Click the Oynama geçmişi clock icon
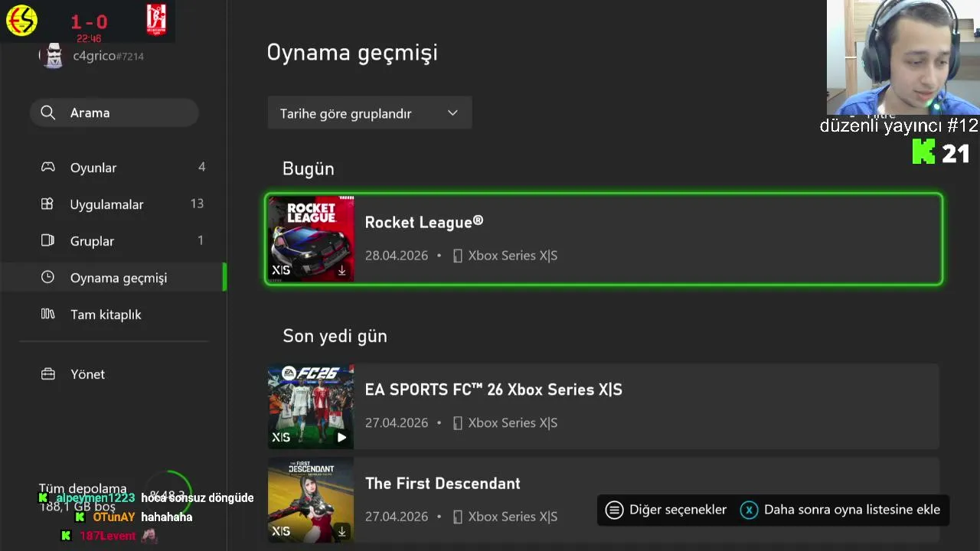 (x=47, y=278)
